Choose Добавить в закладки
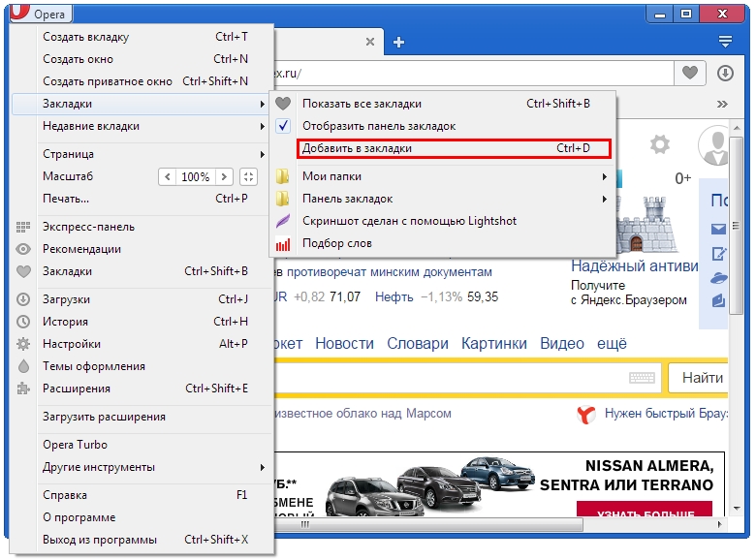 454,148
